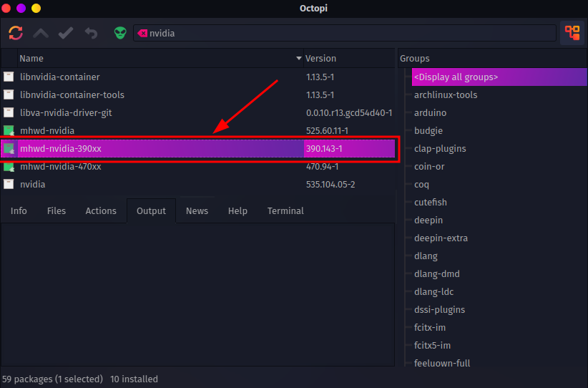588x388 pixels.
Task: Open the Help tab
Action: pyautogui.click(x=237, y=211)
